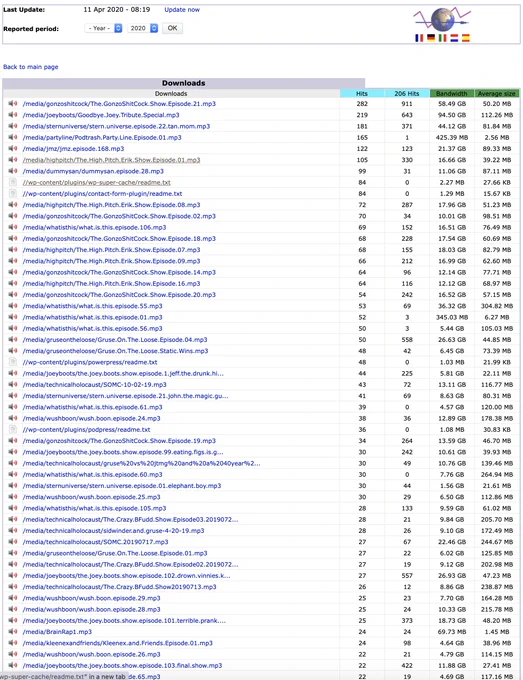Click audio icon for Goodbye.Joey.Tribute.Special.mp3
Screen dimensions: 523x680
(x=13, y=115)
